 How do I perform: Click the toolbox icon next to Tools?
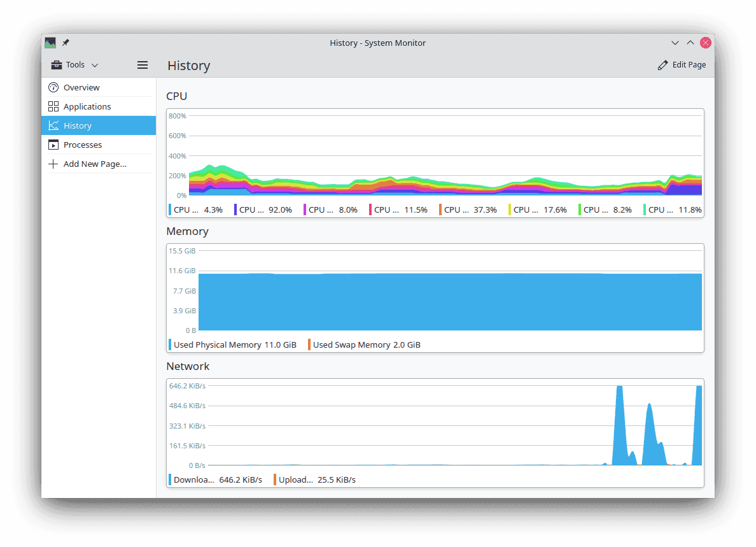click(56, 64)
